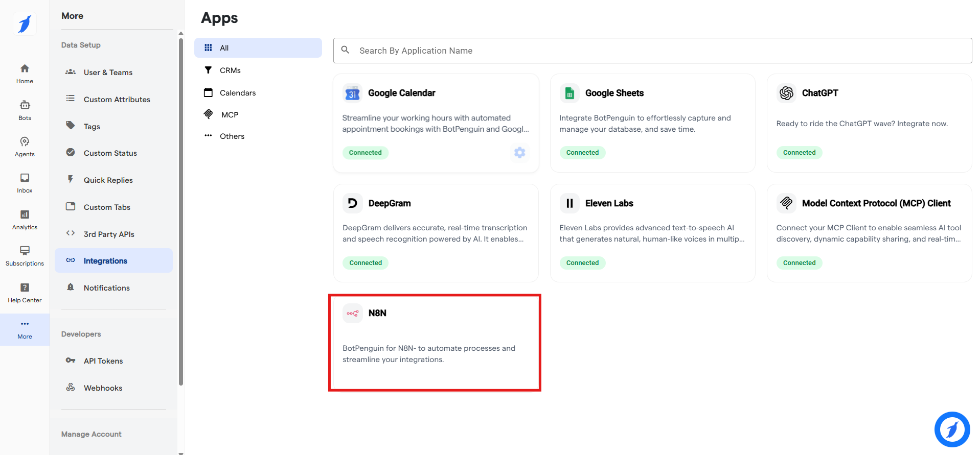Click the Search By Application Name field
This screenshot has height=455, width=980.
(652, 51)
